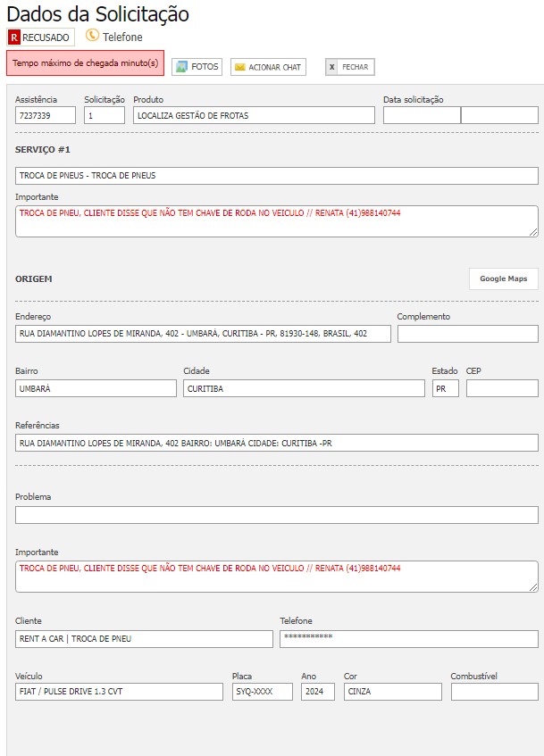Click the Referências text field

pos(276,443)
